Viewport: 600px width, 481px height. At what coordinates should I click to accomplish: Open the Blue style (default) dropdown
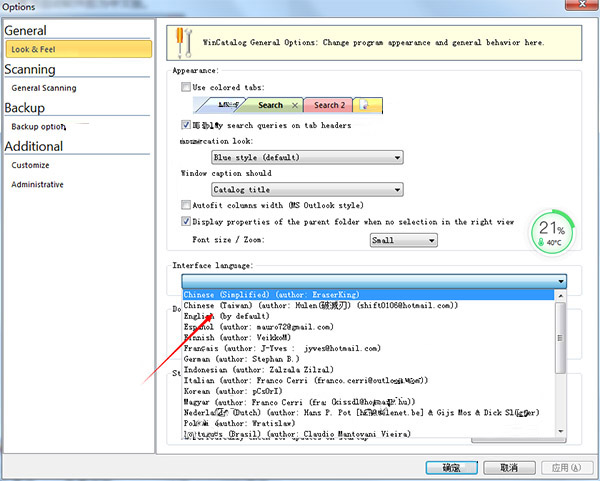[307, 157]
